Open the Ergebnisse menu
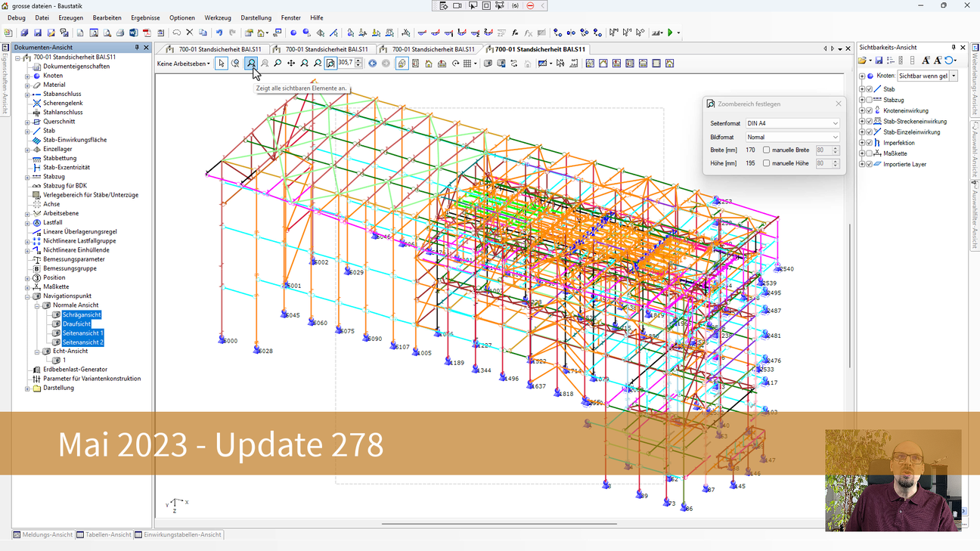 145,17
